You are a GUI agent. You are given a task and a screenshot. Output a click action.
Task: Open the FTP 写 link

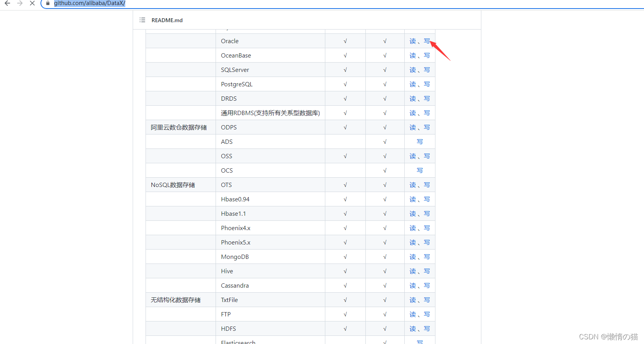(427, 314)
